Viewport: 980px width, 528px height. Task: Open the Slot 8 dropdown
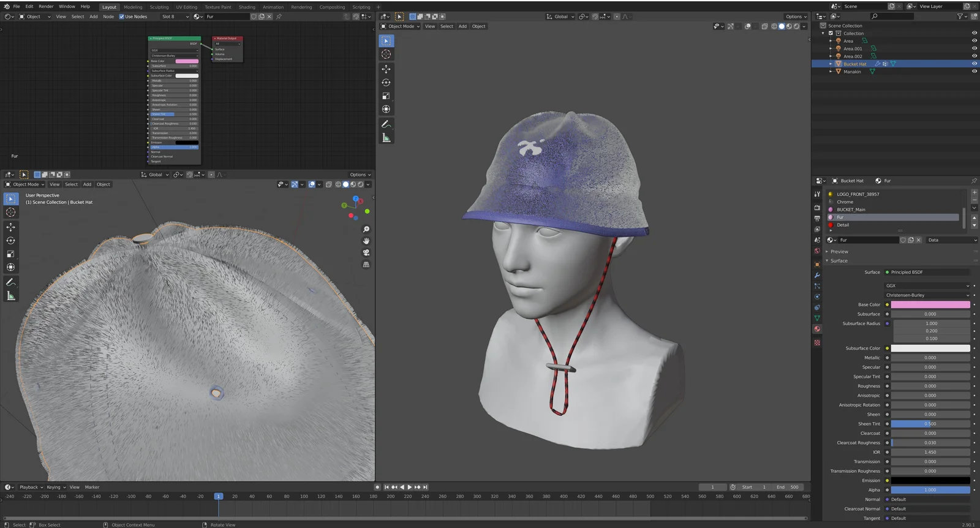coord(175,17)
